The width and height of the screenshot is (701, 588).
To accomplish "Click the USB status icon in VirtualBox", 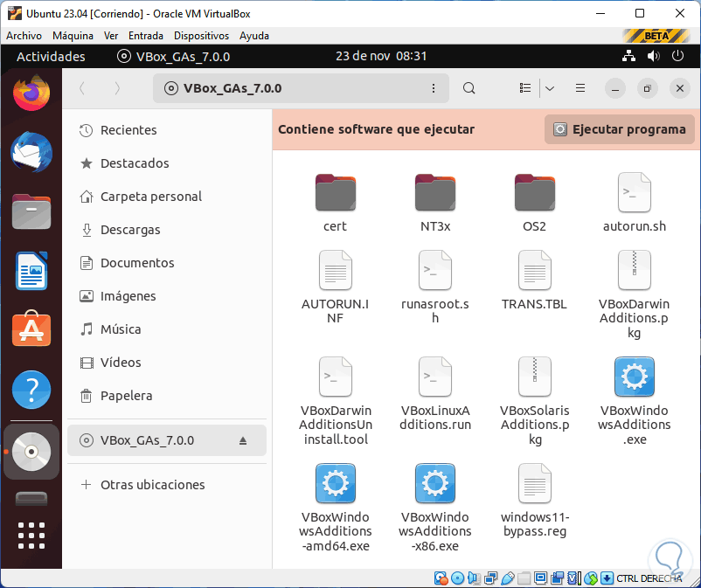I will coord(508,578).
